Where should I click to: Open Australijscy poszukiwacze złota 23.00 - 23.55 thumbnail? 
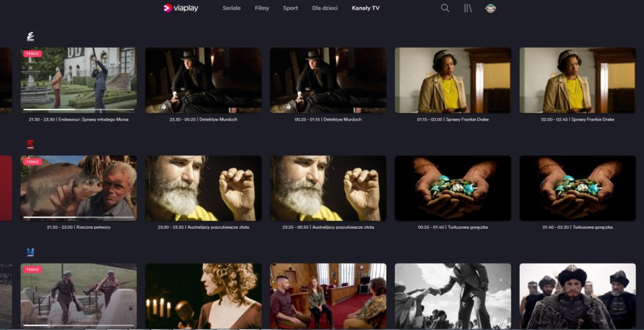pyautogui.click(x=204, y=188)
